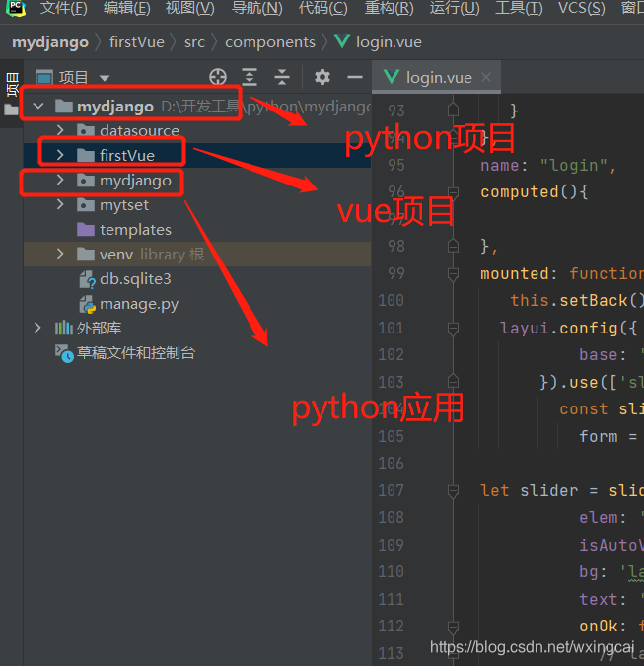Close the login.vue tab
This screenshot has width=644, height=666.
click(x=486, y=77)
